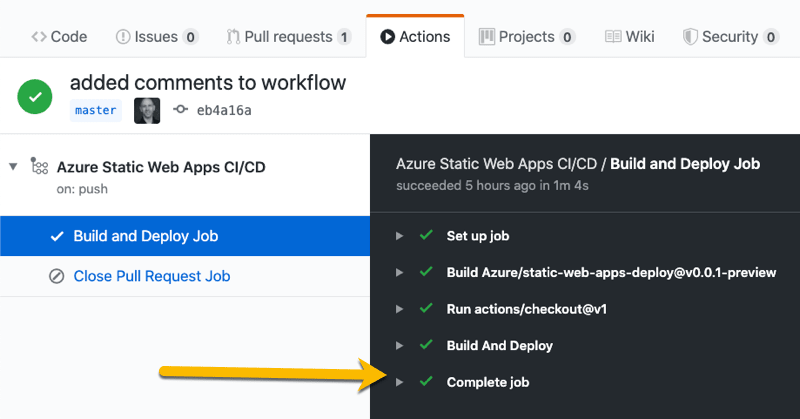The height and width of the screenshot is (419, 800).
Task: Click the Security count badge 0
Action: pos(770,37)
